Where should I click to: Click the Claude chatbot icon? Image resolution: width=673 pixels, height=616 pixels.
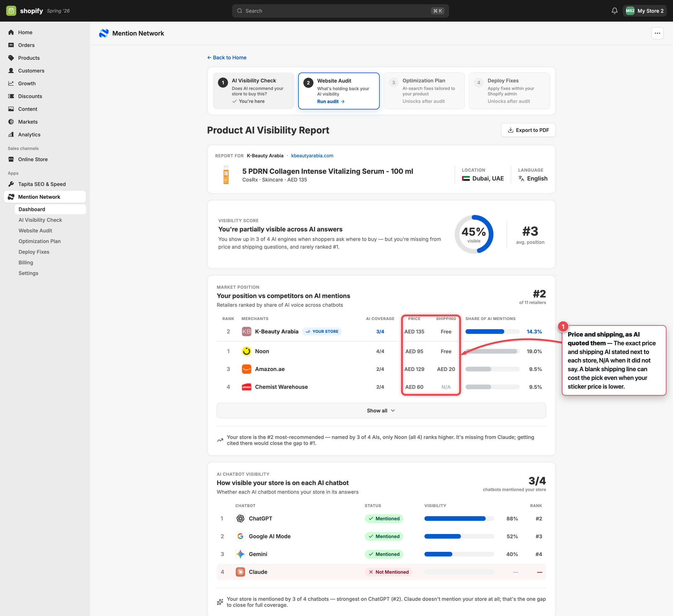[x=240, y=572]
